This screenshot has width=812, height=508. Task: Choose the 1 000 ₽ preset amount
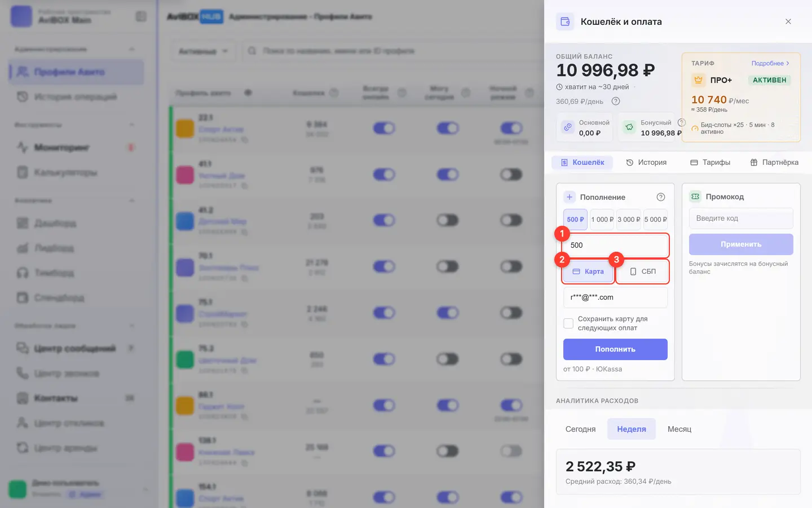602,220
